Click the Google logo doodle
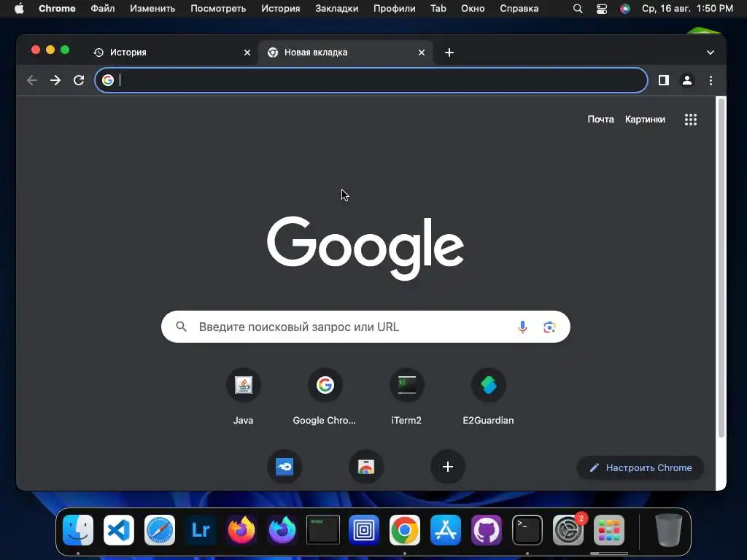The image size is (747, 560). point(365,248)
